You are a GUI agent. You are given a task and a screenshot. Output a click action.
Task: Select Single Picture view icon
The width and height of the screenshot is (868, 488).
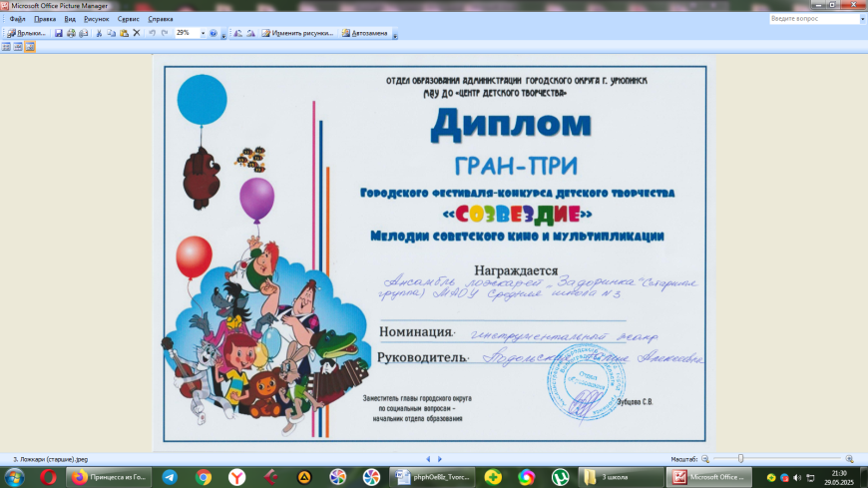(x=30, y=47)
